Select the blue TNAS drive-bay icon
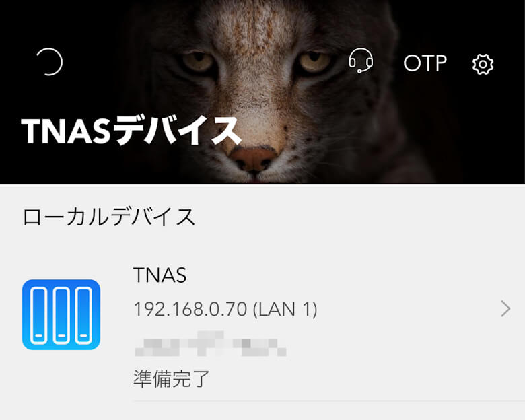This screenshot has height=420, width=525. coord(61,314)
